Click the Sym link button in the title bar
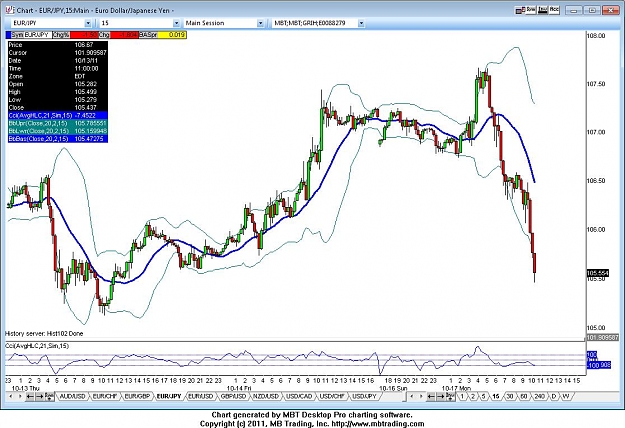This screenshot has width=625, height=428. click(x=531, y=10)
